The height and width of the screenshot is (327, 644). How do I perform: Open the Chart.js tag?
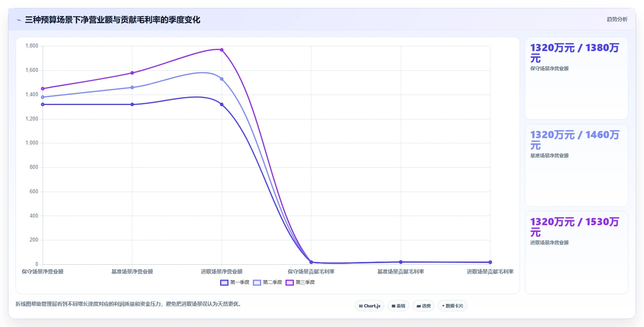(370, 306)
